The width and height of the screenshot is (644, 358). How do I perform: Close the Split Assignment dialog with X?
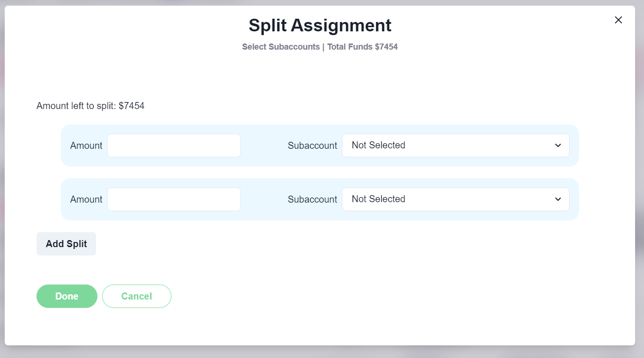click(618, 20)
